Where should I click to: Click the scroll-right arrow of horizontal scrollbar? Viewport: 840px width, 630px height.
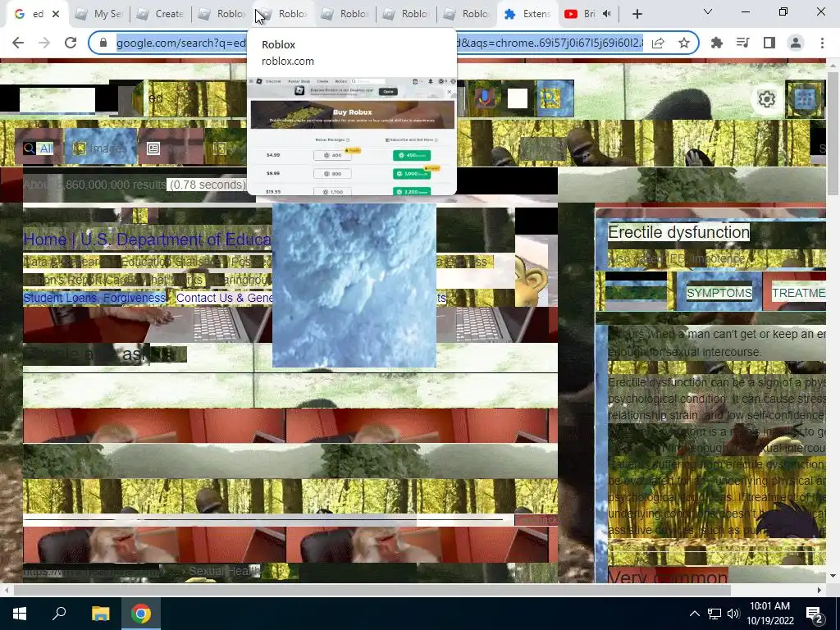click(x=819, y=590)
